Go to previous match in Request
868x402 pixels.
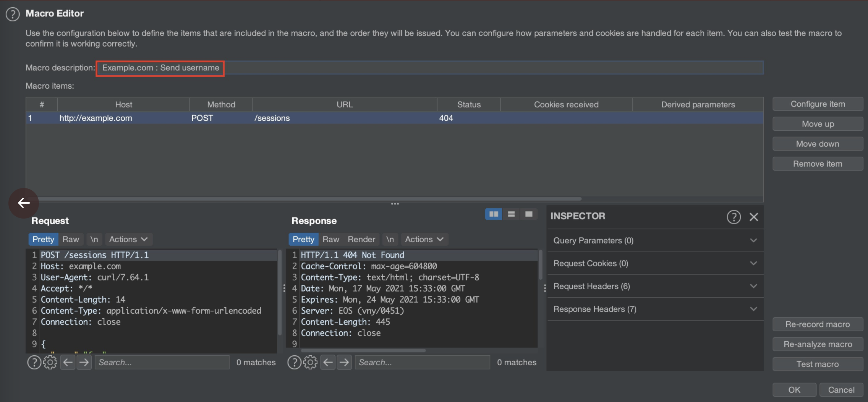pos(68,362)
